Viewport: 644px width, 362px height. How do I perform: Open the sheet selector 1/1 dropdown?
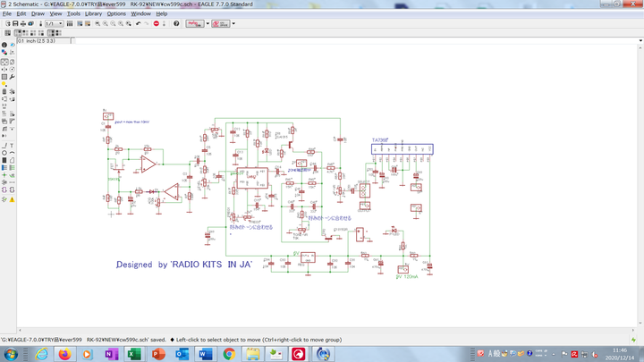[x=53, y=23]
